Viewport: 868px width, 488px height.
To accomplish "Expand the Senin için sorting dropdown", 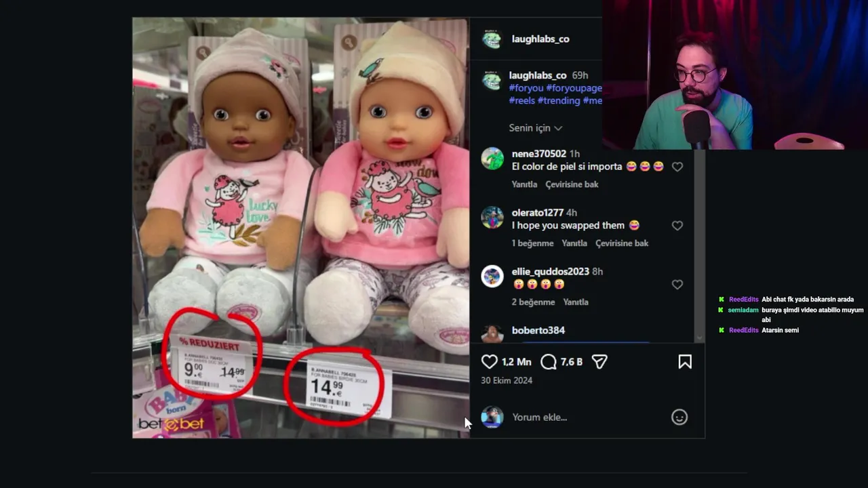I will (x=536, y=127).
